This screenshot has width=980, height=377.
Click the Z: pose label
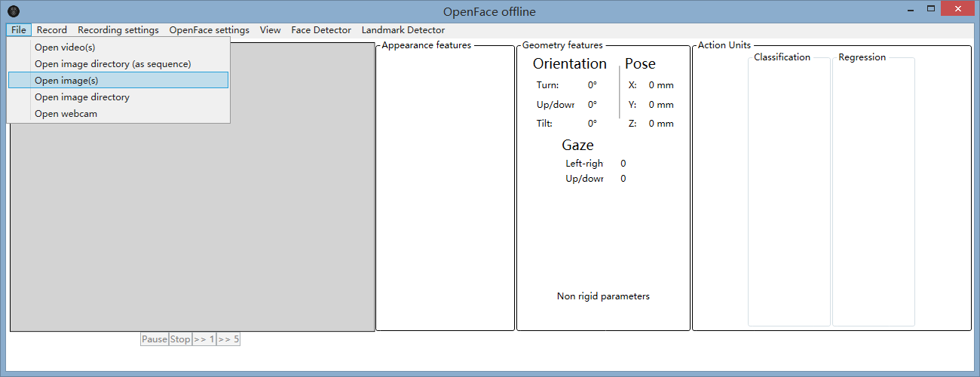point(632,124)
